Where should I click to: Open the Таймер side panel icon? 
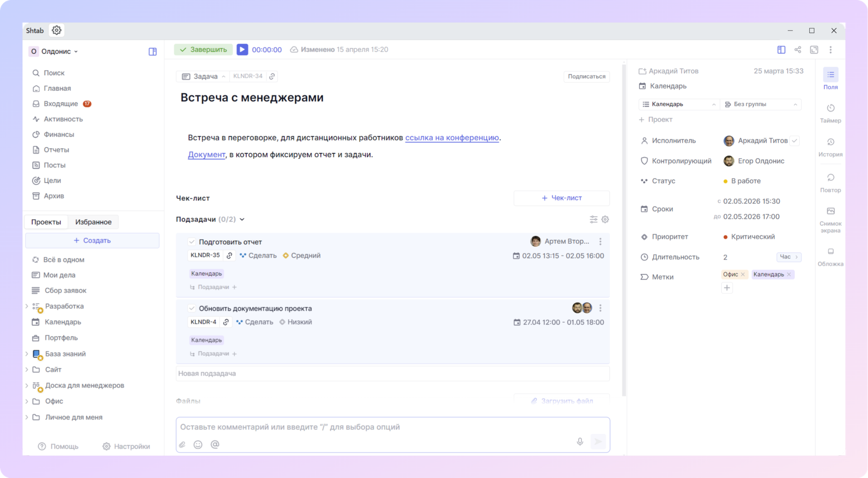(830, 108)
